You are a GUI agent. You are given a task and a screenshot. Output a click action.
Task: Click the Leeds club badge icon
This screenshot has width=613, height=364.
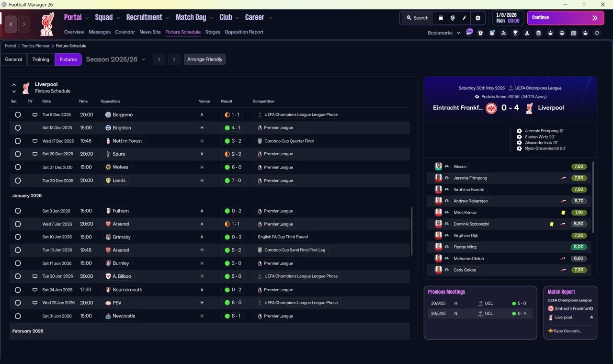click(x=108, y=181)
